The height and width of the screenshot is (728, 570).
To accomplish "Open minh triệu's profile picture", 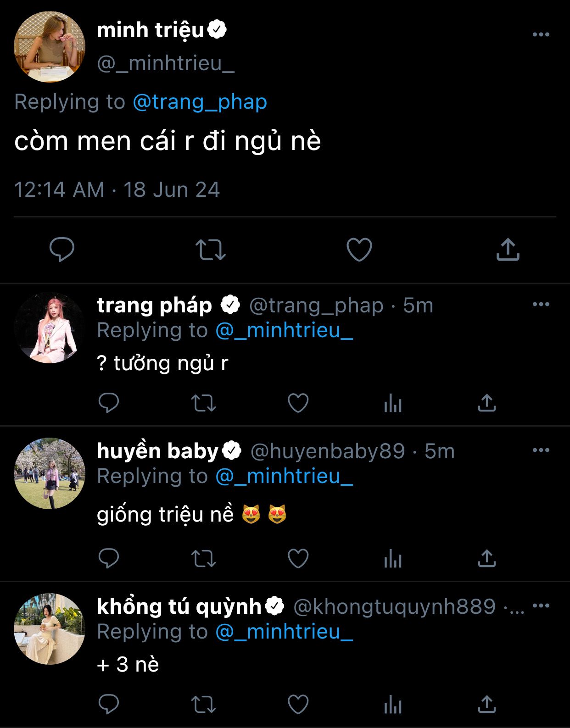I will 50,47.
